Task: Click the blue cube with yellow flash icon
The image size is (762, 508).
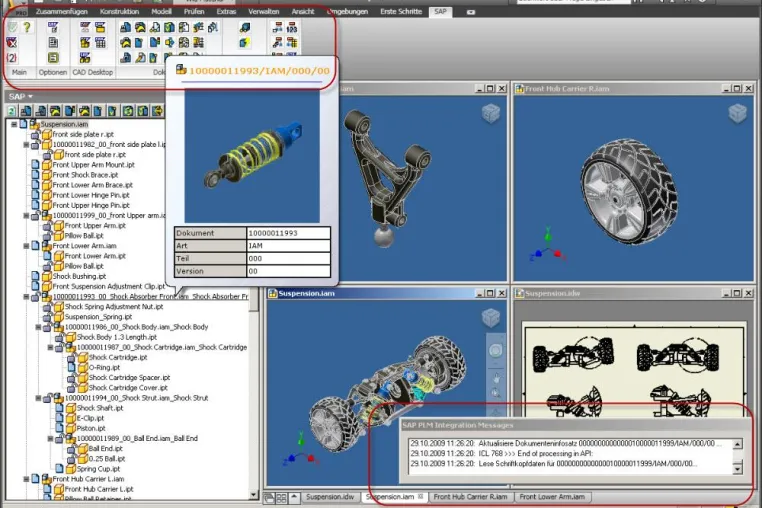Action: tap(244, 43)
